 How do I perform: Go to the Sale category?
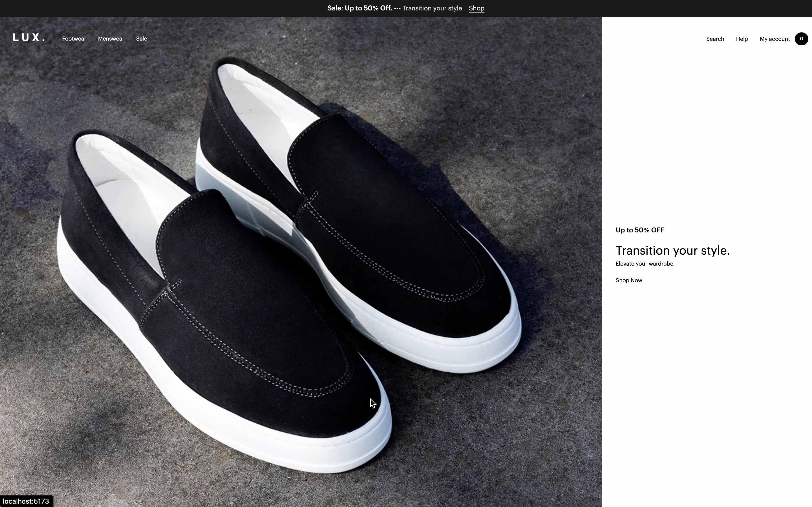tap(142, 39)
